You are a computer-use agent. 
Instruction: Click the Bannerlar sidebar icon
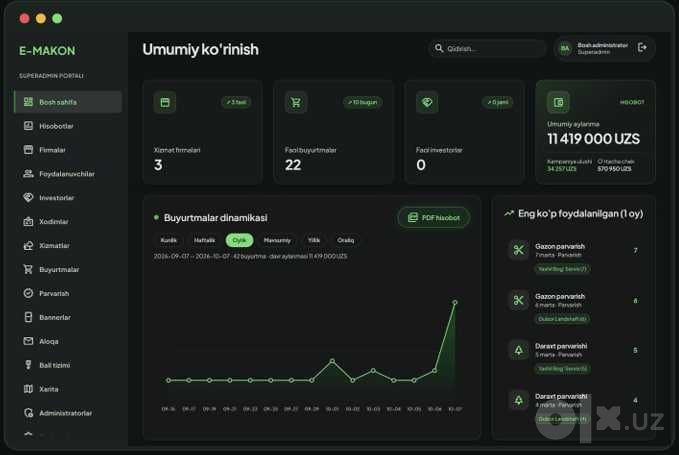(28, 317)
